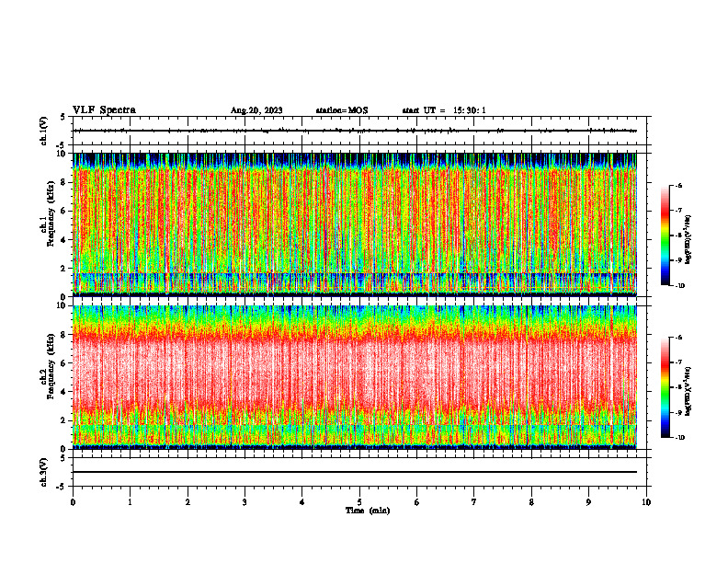Click inside the ch.1 spectrogram panel
This screenshot has height=563, width=728.
pos(355,224)
